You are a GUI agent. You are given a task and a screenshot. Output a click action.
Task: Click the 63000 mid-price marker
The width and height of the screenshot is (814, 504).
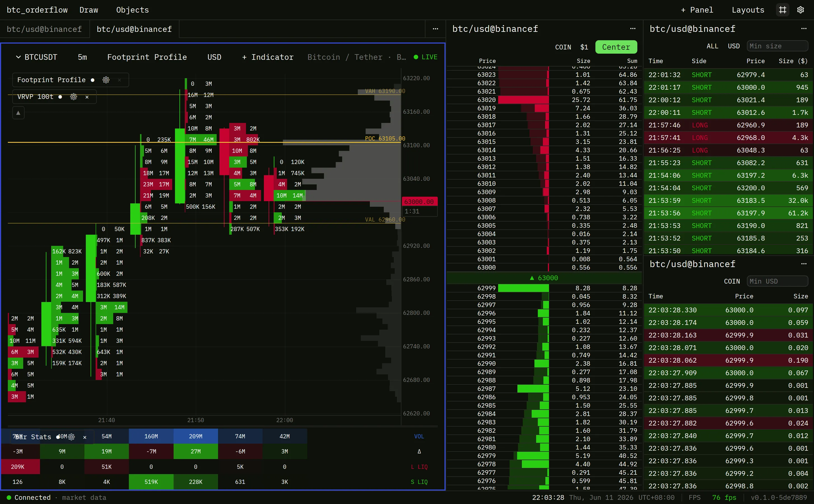pos(544,278)
